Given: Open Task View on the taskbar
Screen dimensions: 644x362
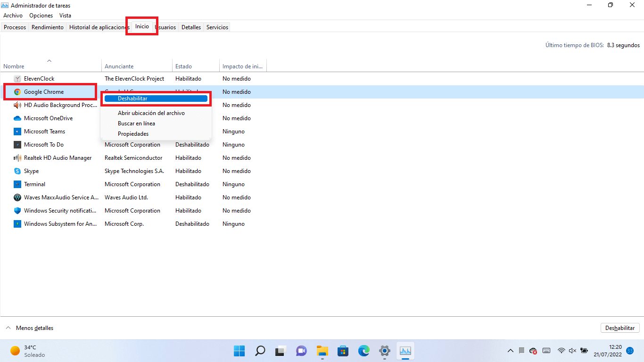Looking at the screenshot, I should [x=281, y=351].
